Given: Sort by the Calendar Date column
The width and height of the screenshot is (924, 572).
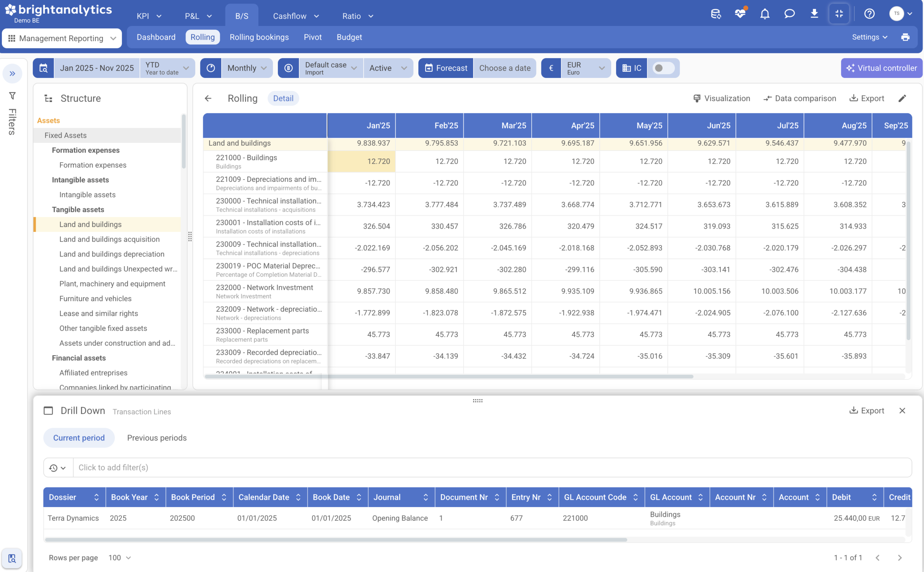Looking at the screenshot, I should point(298,497).
